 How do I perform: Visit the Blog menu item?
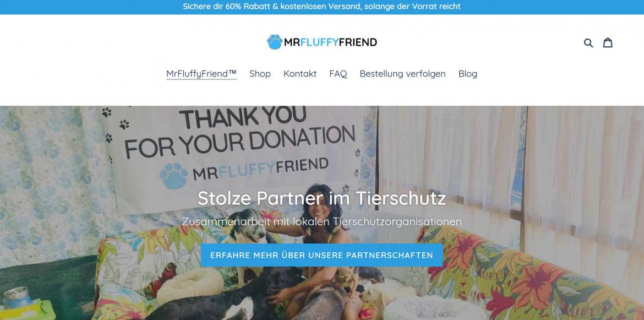(x=468, y=74)
